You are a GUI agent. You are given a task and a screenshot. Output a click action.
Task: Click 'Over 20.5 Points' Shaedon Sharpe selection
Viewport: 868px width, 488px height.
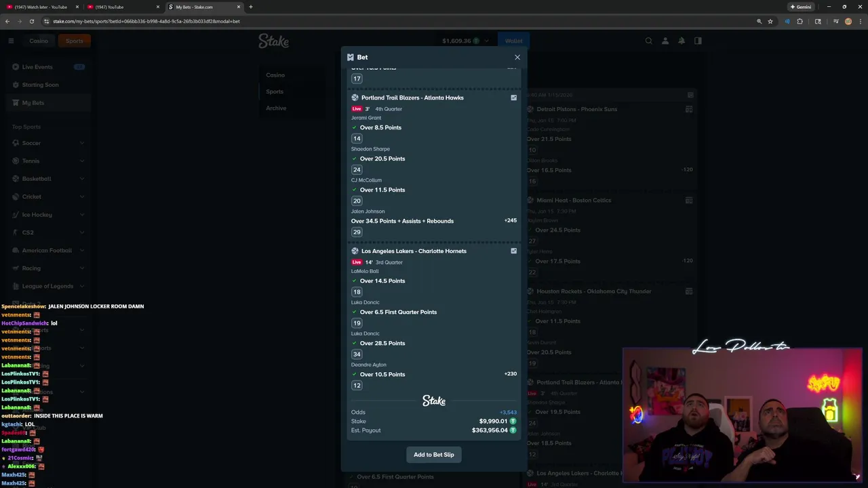(x=382, y=159)
